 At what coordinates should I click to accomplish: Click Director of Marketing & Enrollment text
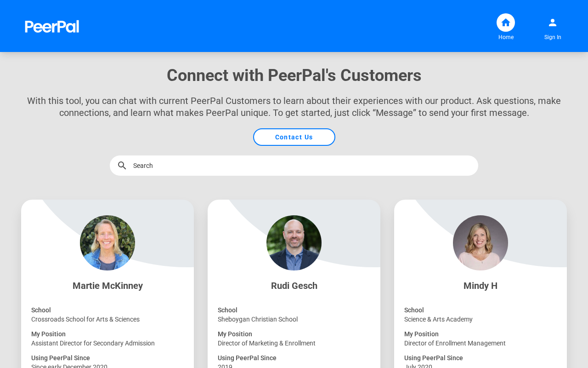[266, 343]
